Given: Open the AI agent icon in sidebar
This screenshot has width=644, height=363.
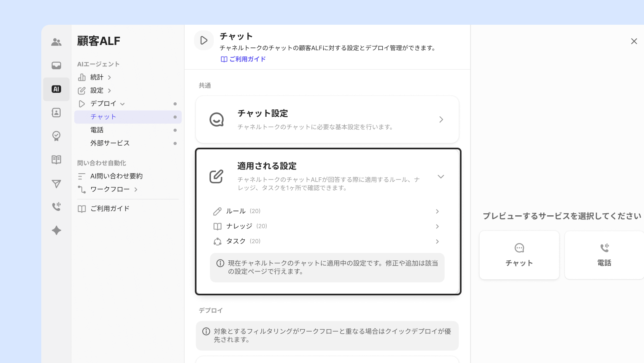Looking at the screenshot, I should point(57,89).
